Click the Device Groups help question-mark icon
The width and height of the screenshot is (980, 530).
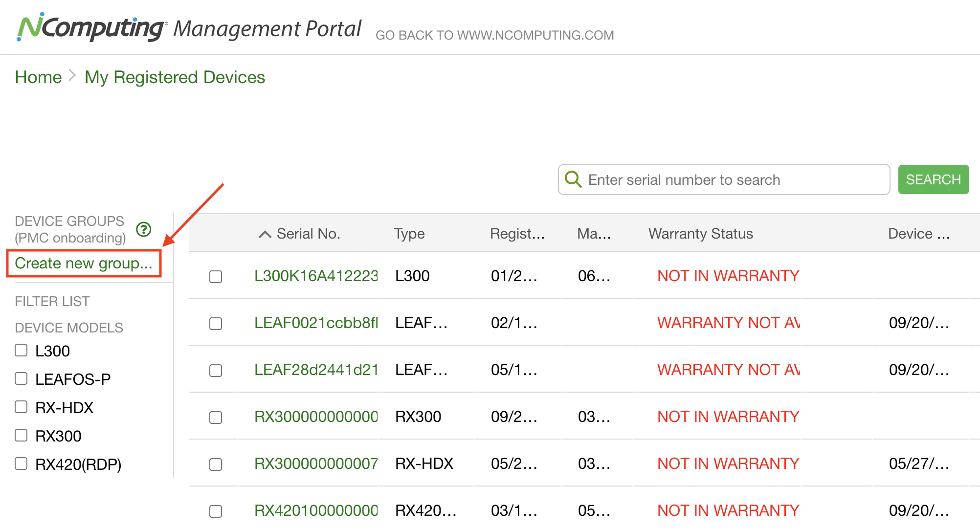click(x=144, y=229)
